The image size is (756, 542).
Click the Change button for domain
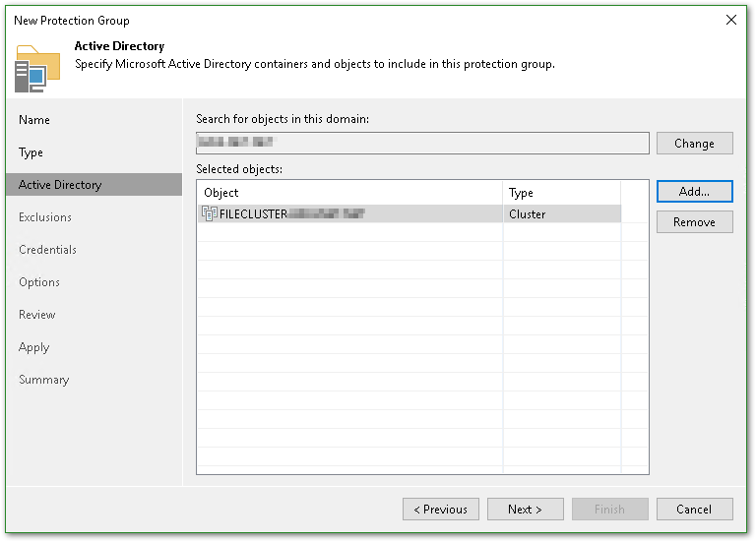[x=694, y=143]
